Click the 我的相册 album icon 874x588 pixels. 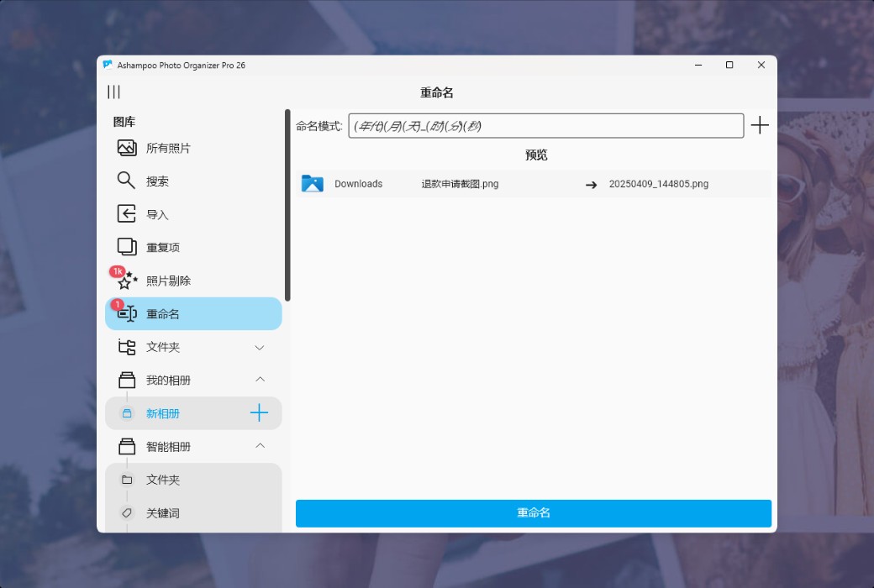click(x=126, y=380)
